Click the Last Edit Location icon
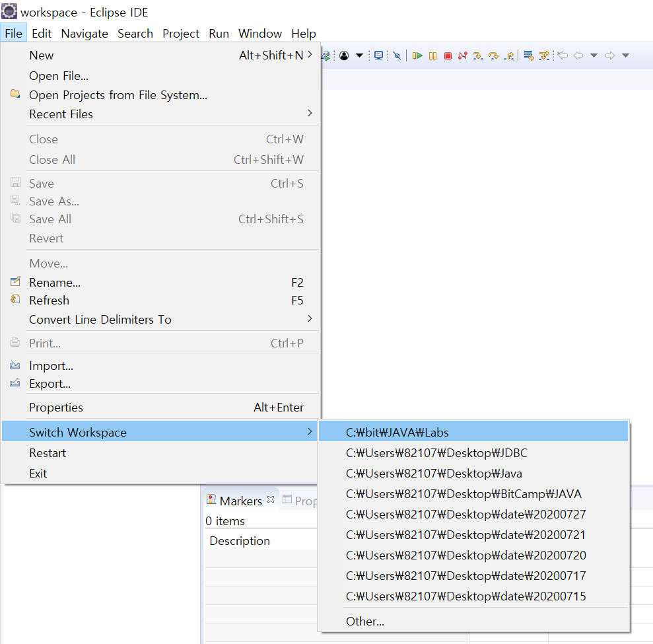Screen dimensions: 653x644 [563, 55]
